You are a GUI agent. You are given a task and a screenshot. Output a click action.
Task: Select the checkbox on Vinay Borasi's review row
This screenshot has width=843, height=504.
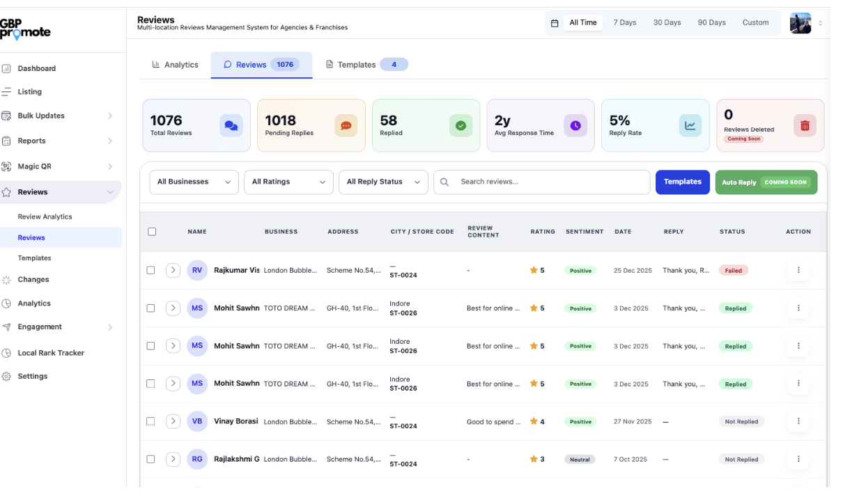coord(150,421)
